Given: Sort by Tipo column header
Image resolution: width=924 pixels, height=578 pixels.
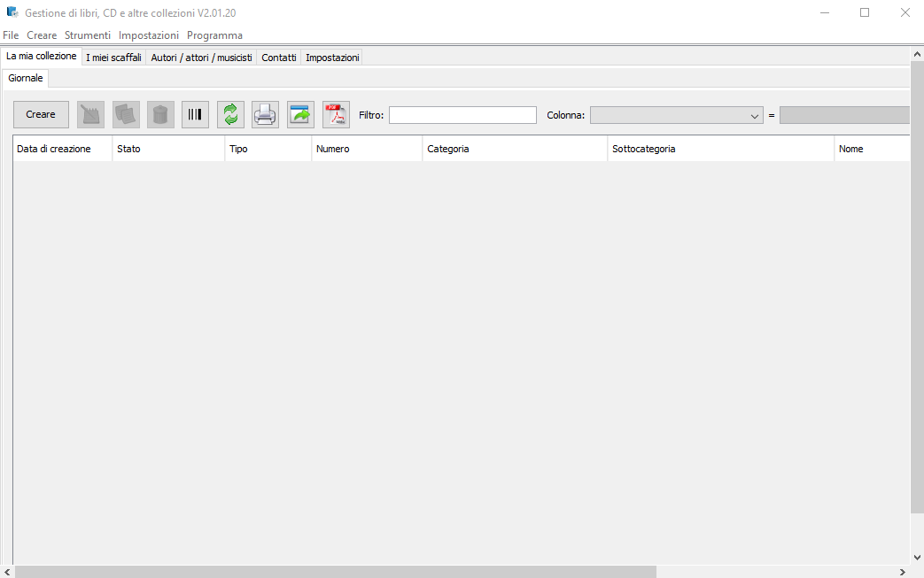Looking at the screenshot, I should (x=268, y=149).
